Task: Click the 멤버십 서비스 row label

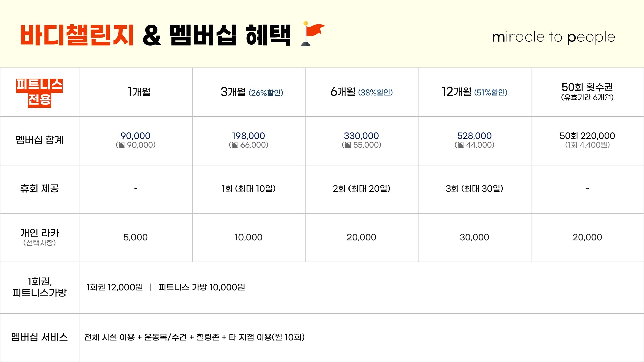Action: coord(40,337)
